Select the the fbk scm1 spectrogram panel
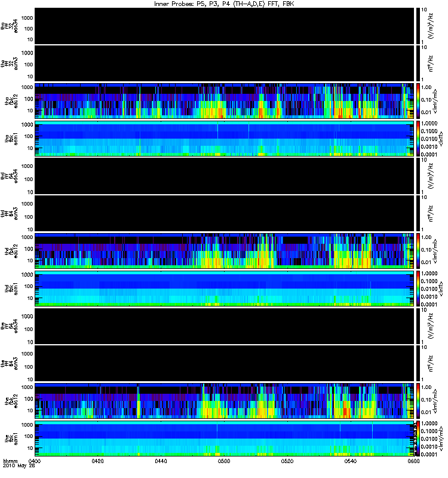The width and height of the screenshot is (448, 478). click(x=225, y=439)
